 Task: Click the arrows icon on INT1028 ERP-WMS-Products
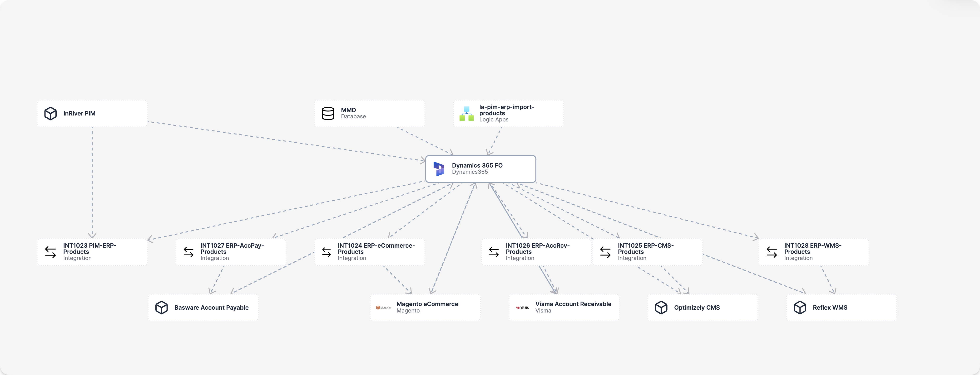[x=772, y=251]
